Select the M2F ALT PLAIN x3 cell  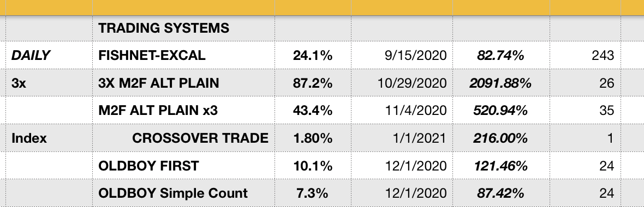[183, 110]
